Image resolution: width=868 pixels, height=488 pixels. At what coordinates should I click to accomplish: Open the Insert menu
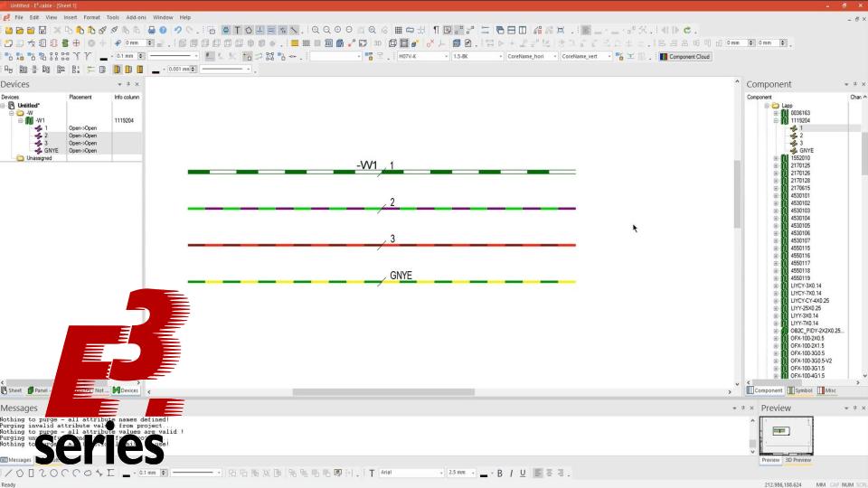[71, 17]
